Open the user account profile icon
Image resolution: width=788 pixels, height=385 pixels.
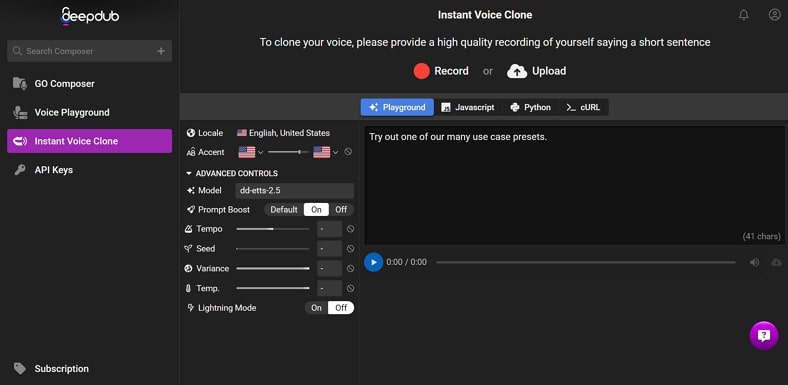tap(774, 15)
